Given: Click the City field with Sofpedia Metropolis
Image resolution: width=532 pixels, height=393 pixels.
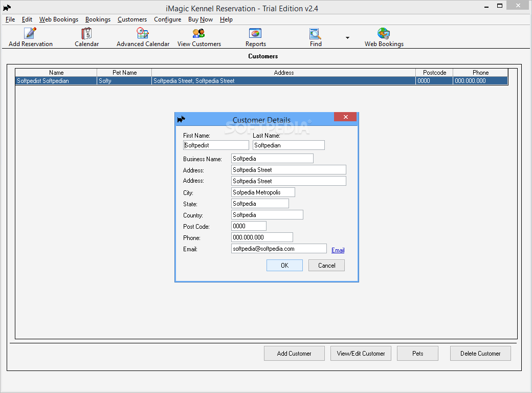Looking at the screenshot, I should click(263, 192).
